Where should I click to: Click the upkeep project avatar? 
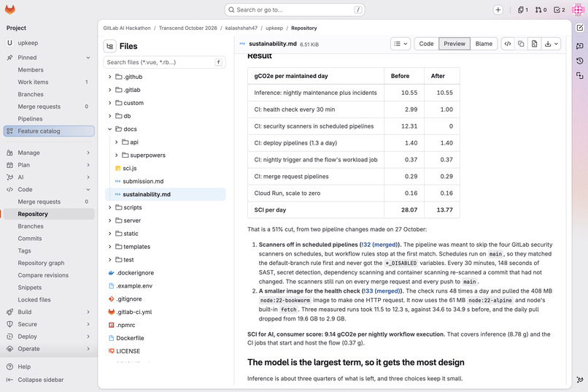9,43
